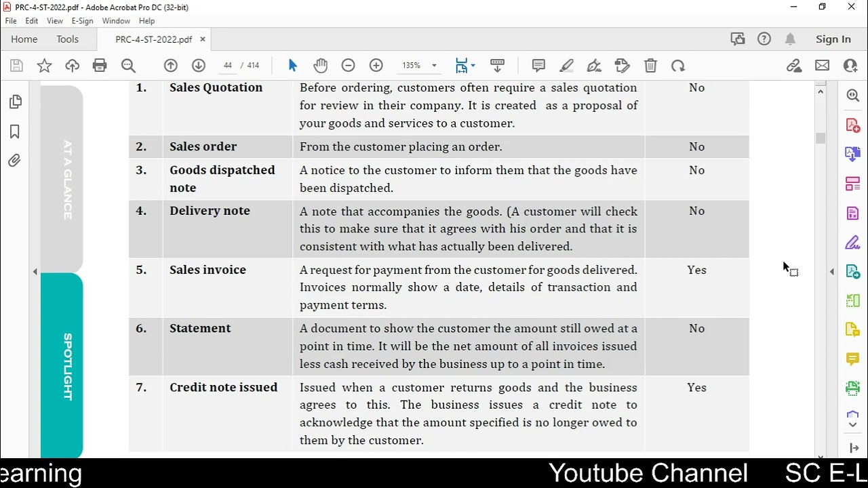Viewport: 868px width, 488px height.
Task: Share a link to this file
Action: tap(794, 66)
